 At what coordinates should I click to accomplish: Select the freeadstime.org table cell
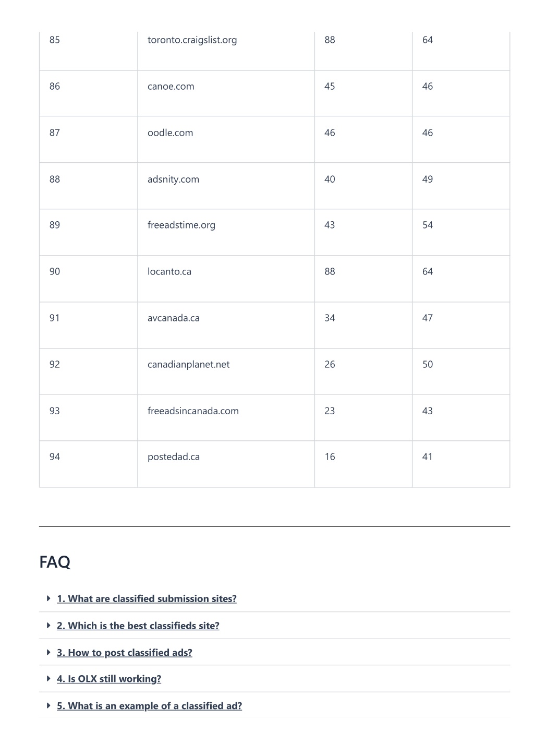(226, 232)
